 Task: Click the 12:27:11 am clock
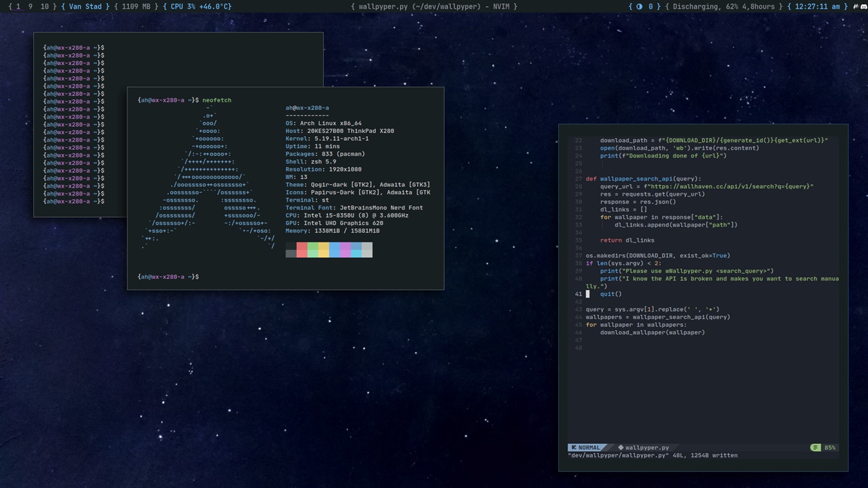click(x=817, y=7)
